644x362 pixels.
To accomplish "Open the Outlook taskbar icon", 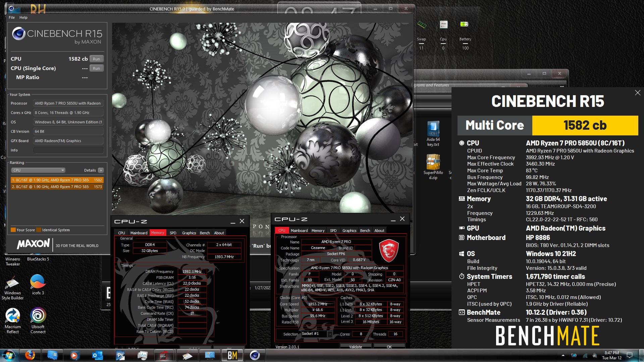I will [98, 355].
